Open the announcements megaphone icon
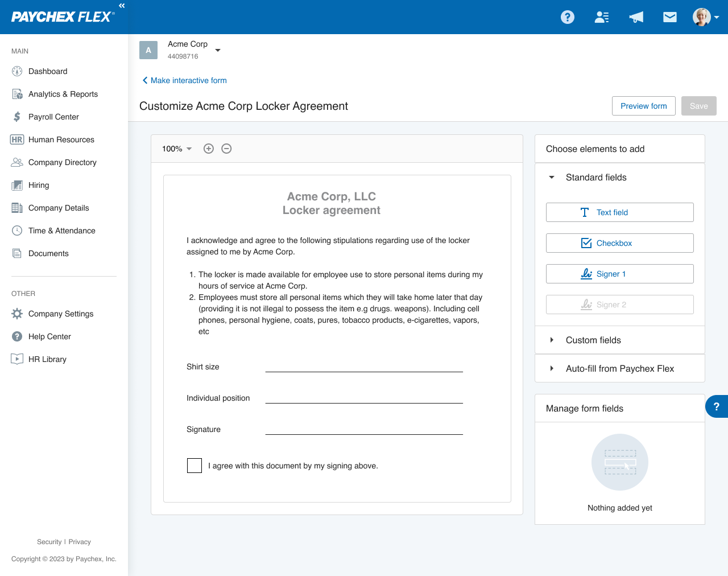This screenshot has height=576, width=728. (636, 17)
